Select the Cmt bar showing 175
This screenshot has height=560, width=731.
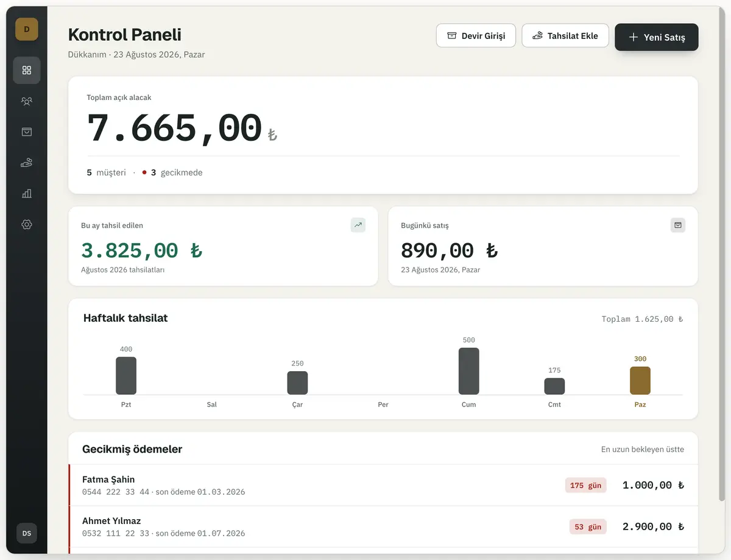[554, 386]
